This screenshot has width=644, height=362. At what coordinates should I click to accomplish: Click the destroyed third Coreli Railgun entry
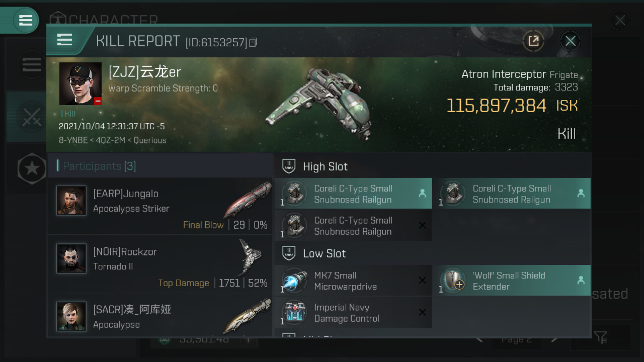pos(353,226)
